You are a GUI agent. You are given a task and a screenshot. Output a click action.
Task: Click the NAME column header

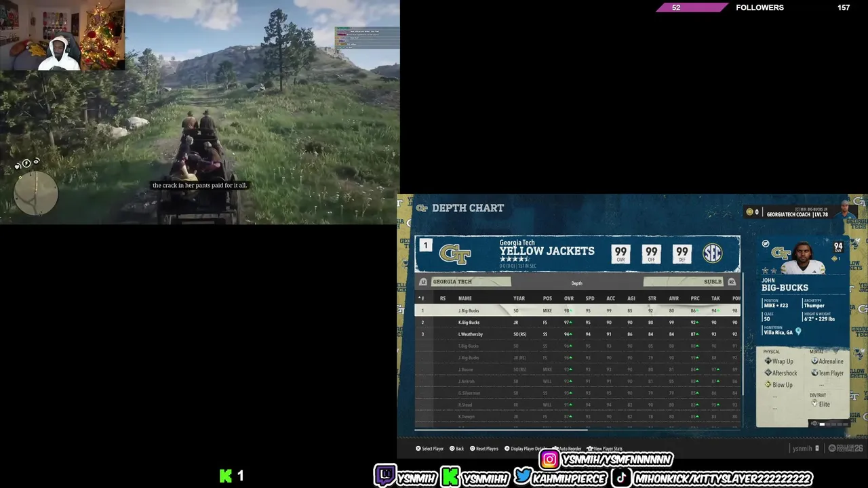[465, 298]
